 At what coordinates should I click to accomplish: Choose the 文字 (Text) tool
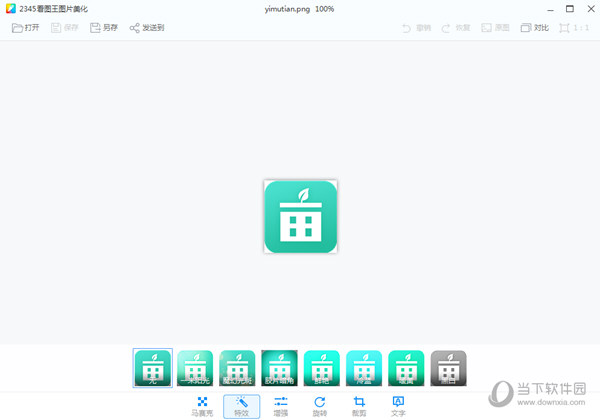[398, 405]
